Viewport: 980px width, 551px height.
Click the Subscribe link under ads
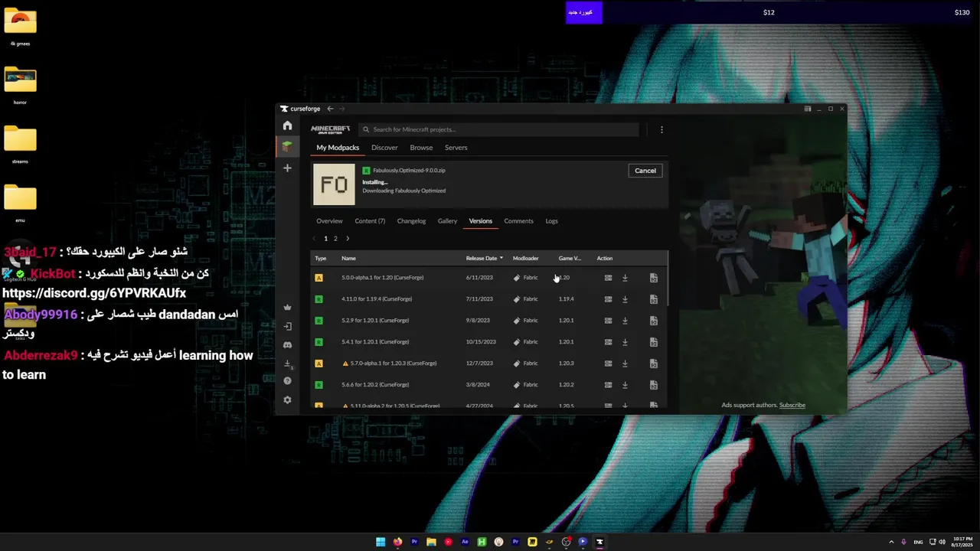coord(792,406)
